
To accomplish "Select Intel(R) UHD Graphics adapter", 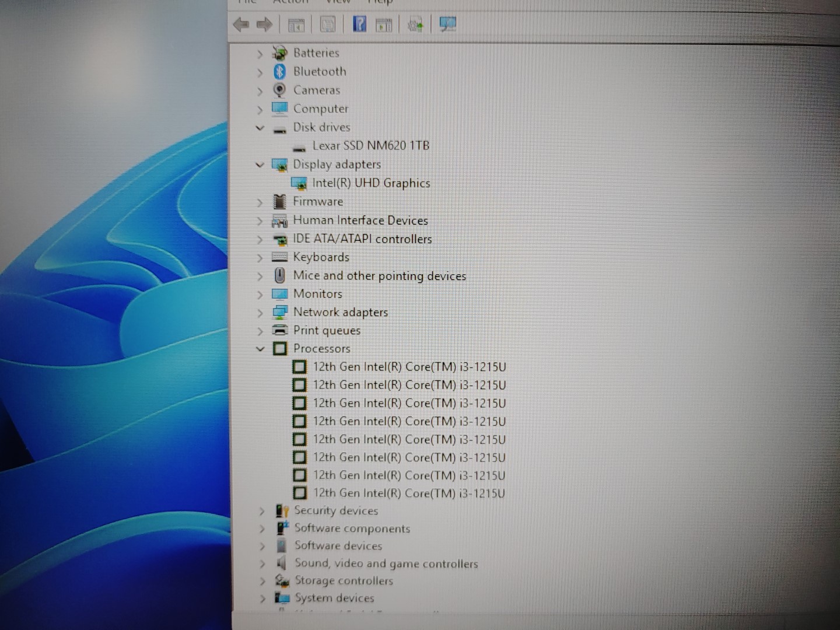I will [x=371, y=183].
